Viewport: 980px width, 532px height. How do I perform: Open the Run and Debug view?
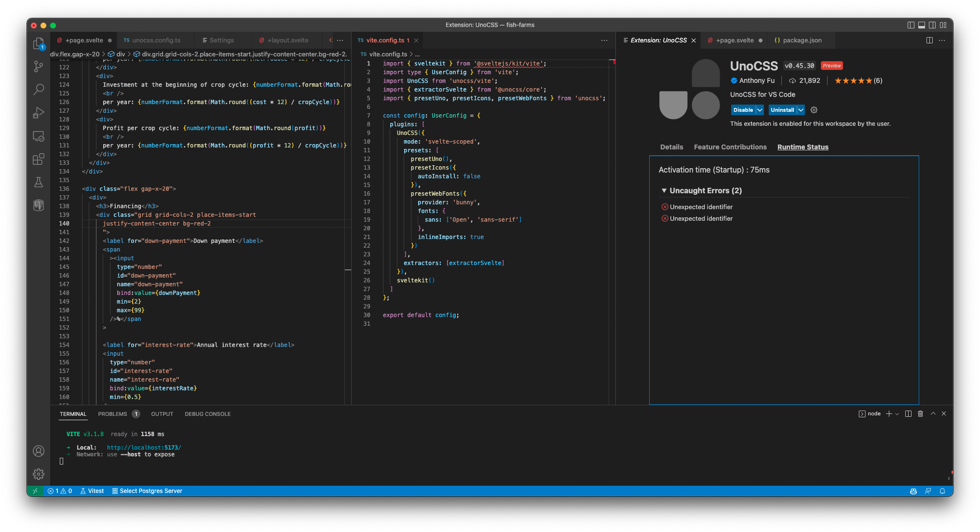39,113
